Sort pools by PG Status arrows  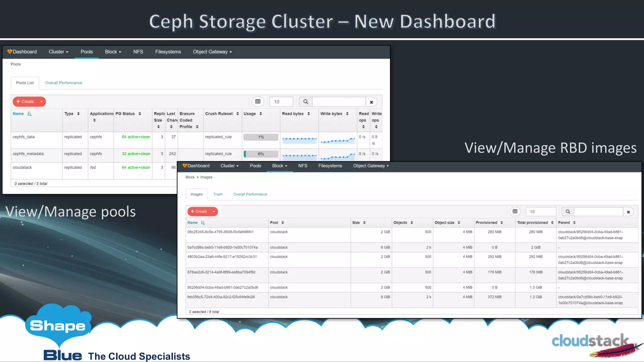pyautogui.click(x=140, y=114)
